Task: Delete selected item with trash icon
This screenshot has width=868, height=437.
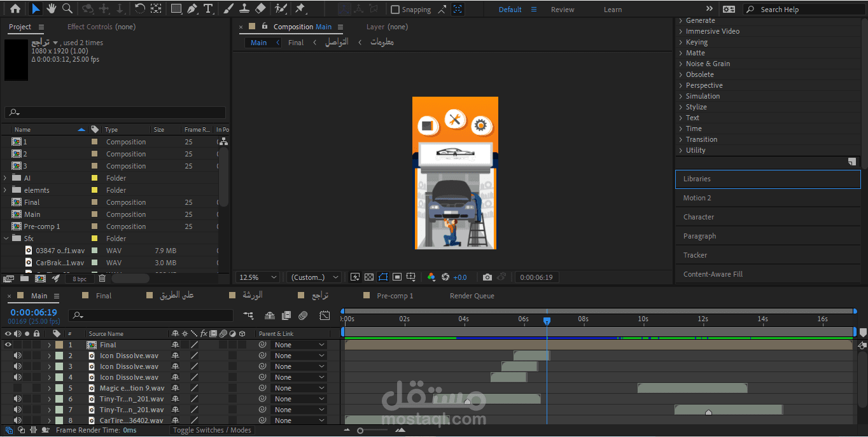Action: tap(102, 278)
